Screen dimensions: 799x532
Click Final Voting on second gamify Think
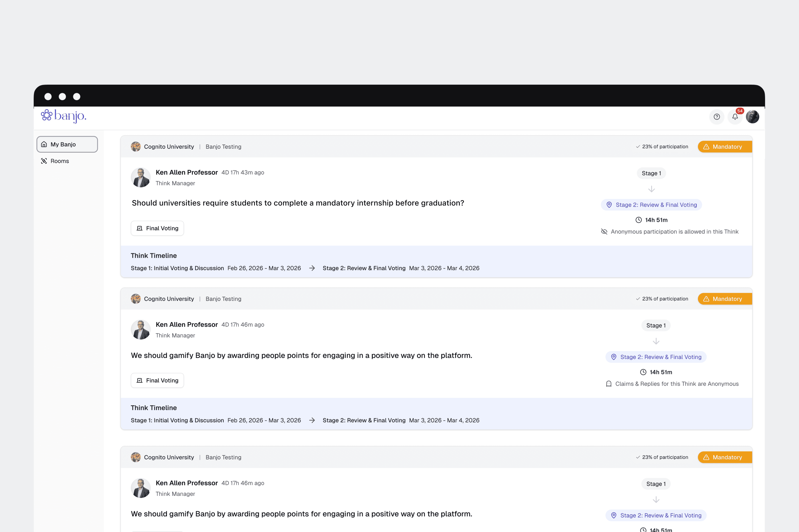pos(157,380)
